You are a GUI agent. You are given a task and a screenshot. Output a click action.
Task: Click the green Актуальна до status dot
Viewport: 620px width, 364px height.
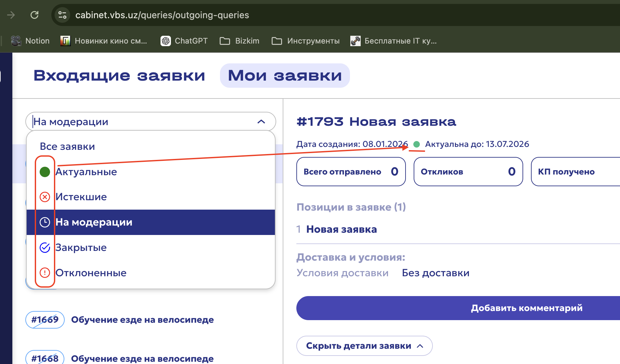pos(417,144)
